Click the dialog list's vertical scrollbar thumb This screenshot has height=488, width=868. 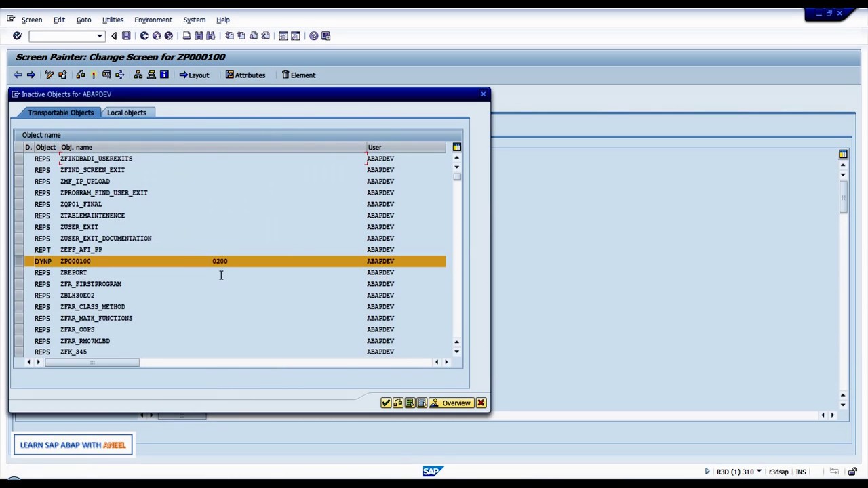click(x=457, y=177)
